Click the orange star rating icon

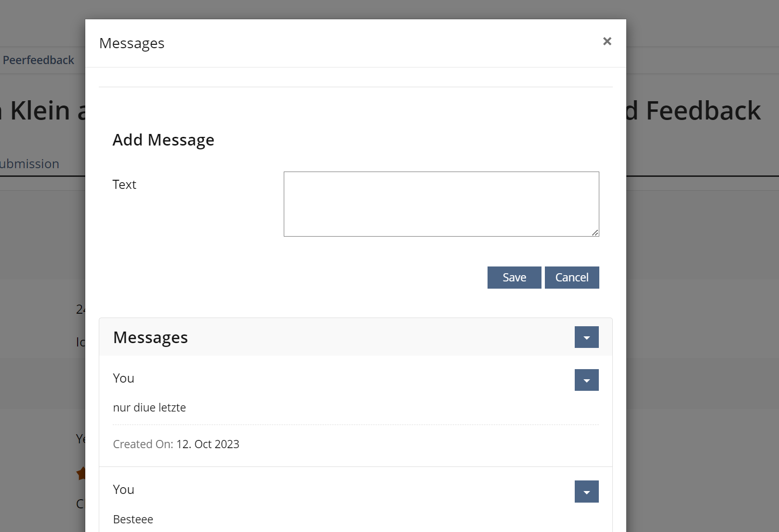tap(81, 473)
